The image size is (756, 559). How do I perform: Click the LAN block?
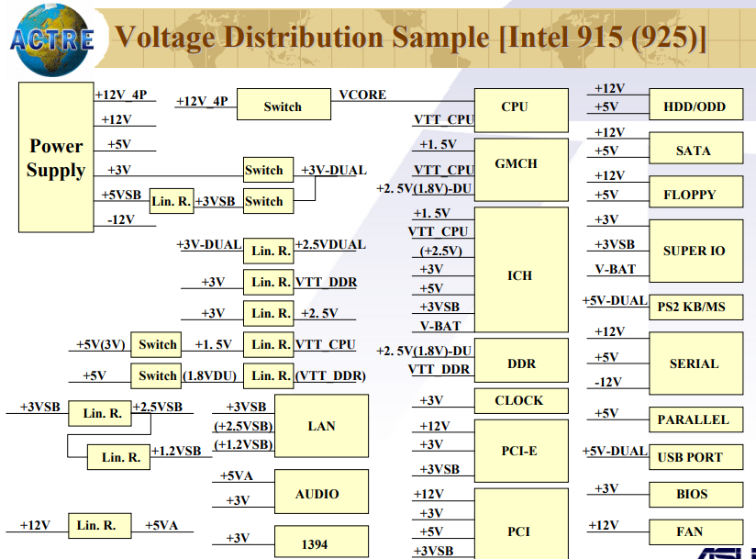click(322, 426)
